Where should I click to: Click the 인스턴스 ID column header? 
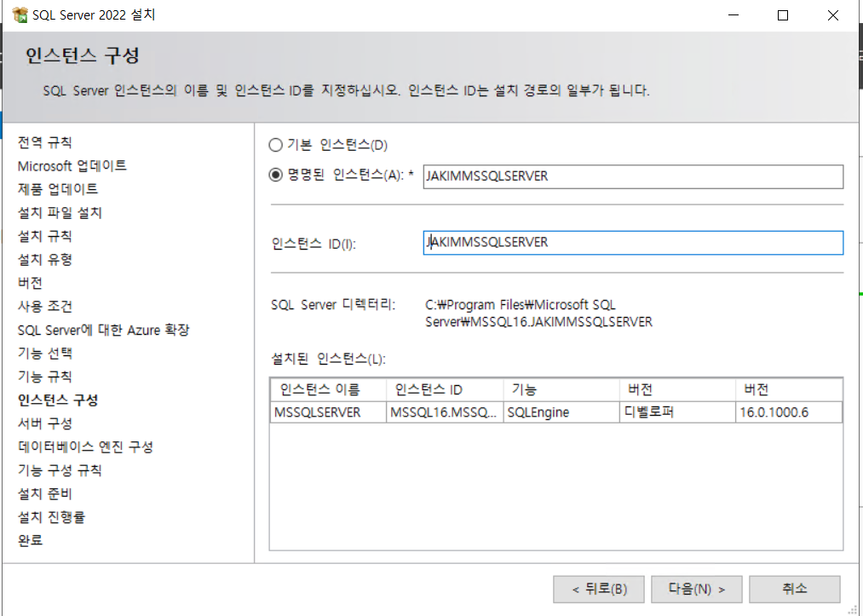click(445, 389)
